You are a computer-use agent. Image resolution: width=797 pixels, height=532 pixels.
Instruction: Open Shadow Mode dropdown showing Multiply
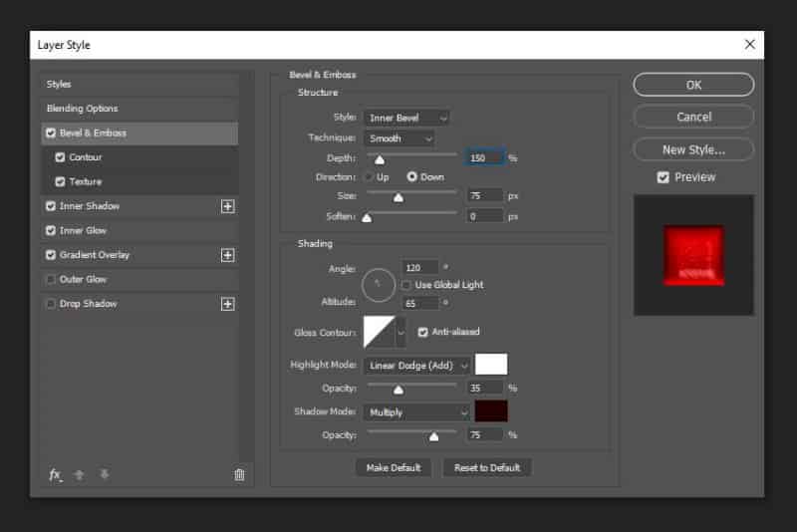pyautogui.click(x=417, y=412)
